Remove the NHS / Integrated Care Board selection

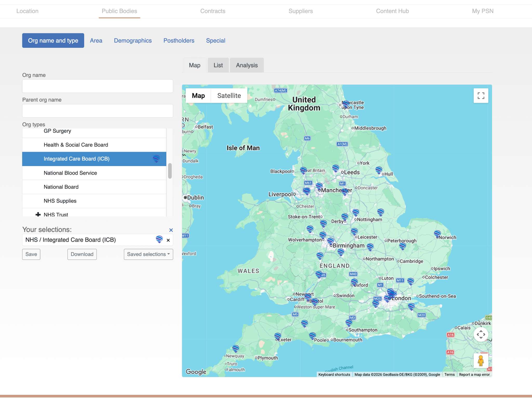[168, 240]
